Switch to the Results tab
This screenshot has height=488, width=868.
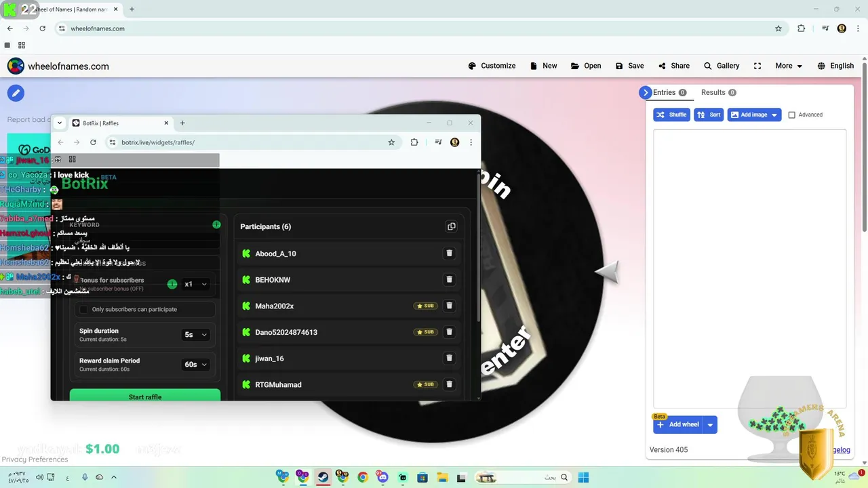tap(718, 93)
